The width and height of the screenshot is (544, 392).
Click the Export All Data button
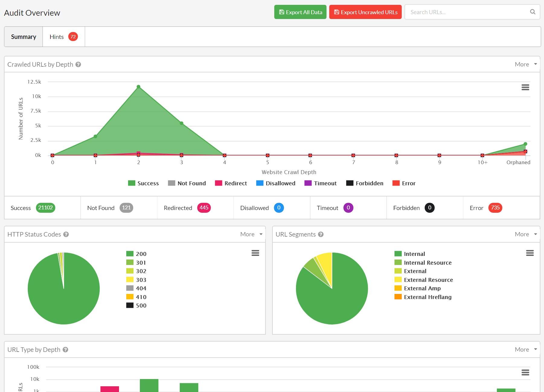click(x=300, y=12)
